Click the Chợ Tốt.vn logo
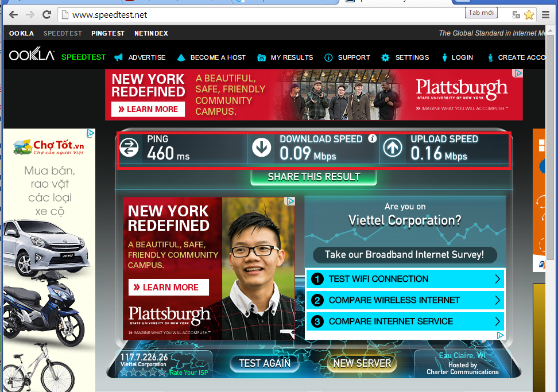 click(49, 147)
